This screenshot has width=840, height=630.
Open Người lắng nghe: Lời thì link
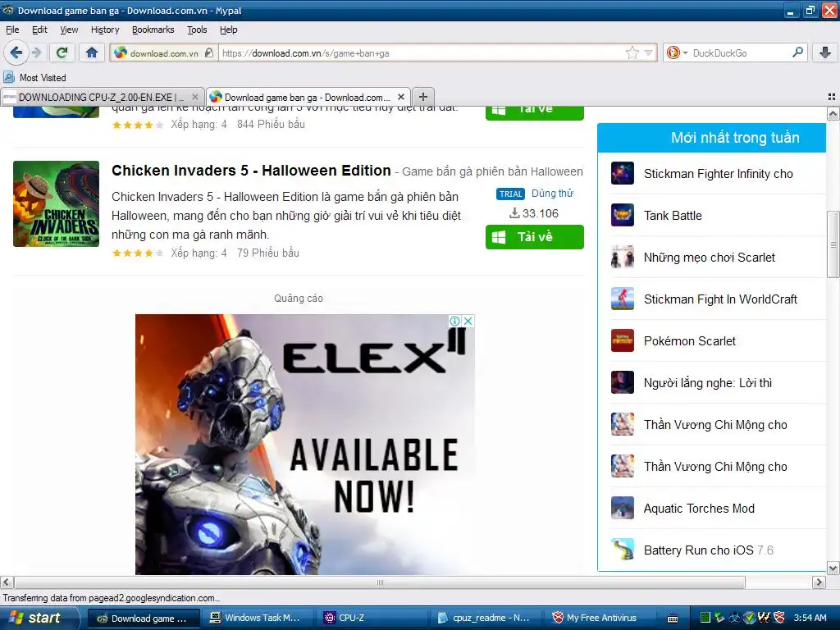pyautogui.click(x=708, y=382)
